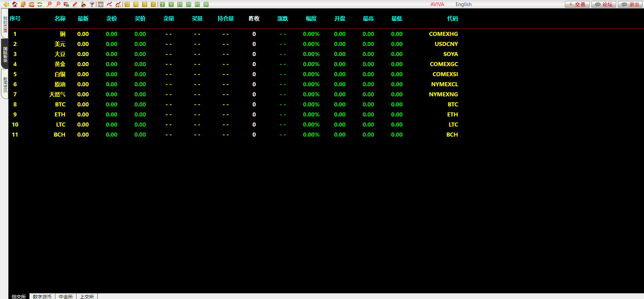
Task: Select the 黄金 row name
Action: click(x=60, y=64)
